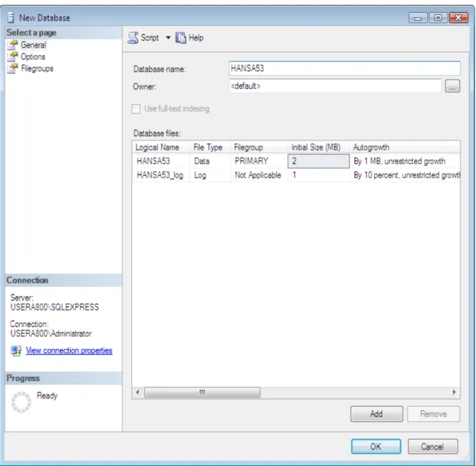This screenshot has width=476, height=466.
Task: Select the HANSA53_log logical name cell
Action: [x=161, y=175]
